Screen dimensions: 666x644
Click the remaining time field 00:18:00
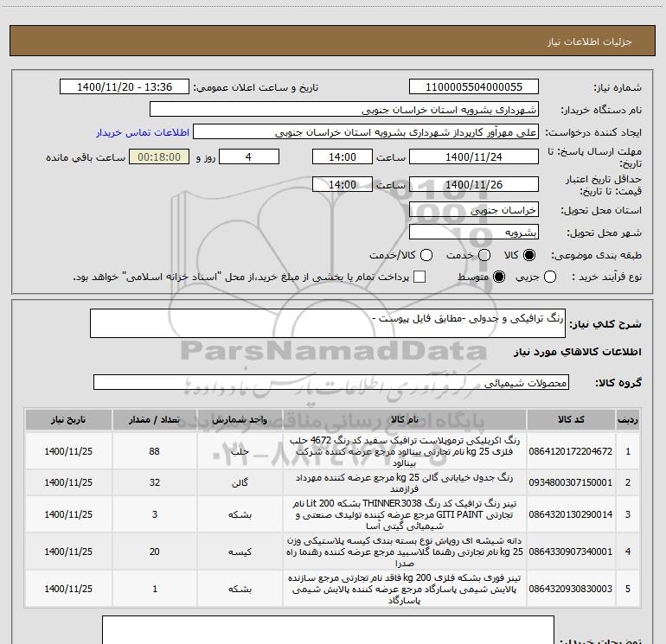pyautogui.click(x=159, y=156)
